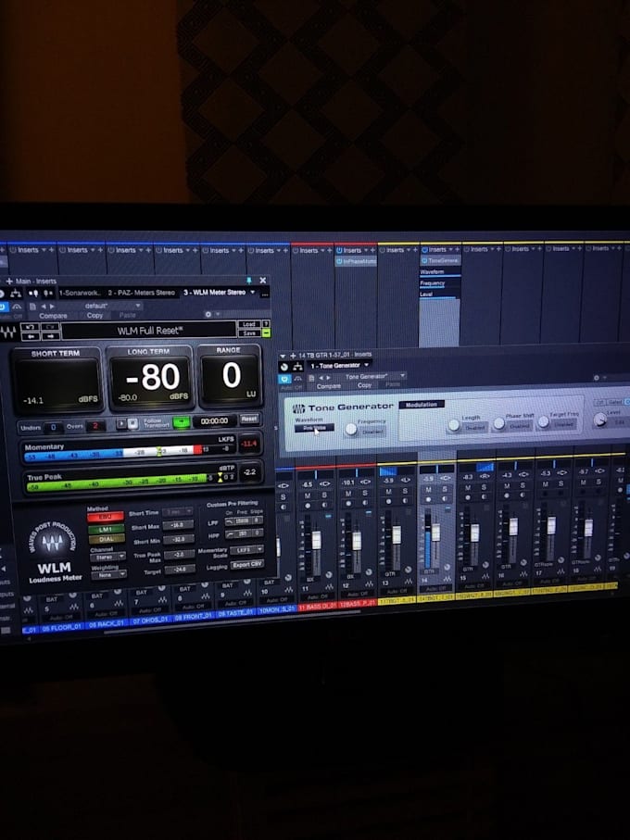The width and height of the screenshot is (630, 840).
Task: Go to next WLM preset arrow
Action: click(50, 336)
